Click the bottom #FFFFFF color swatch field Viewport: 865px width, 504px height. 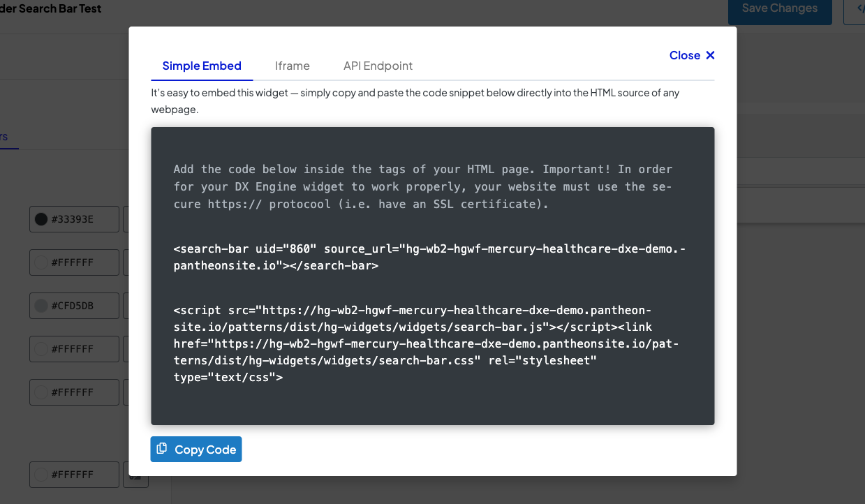point(74,474)
